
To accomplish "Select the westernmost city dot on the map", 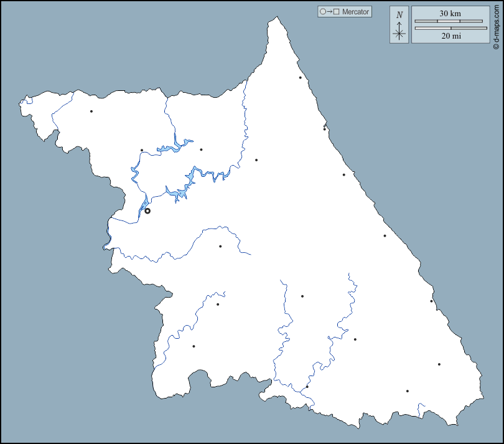I will coord(91,111).
